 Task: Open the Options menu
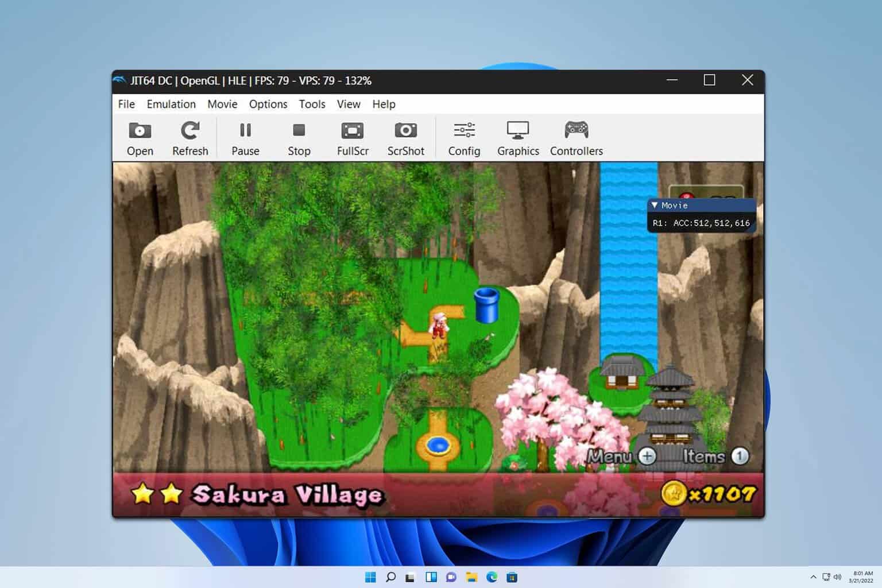click(x=268, y=104)
